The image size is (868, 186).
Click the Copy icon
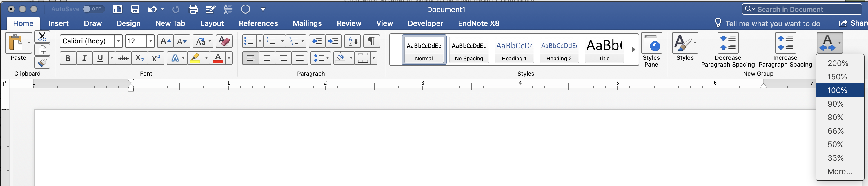tap(42, 50)
